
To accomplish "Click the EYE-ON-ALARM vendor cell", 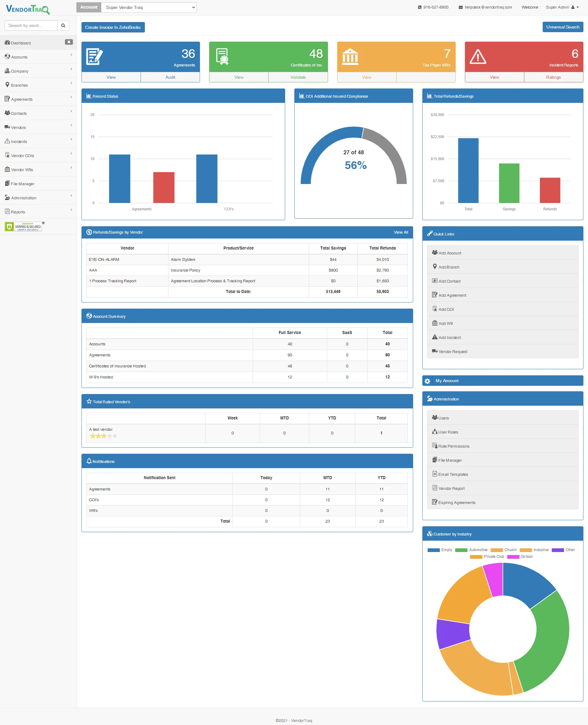I will click(x=127, y=259).
